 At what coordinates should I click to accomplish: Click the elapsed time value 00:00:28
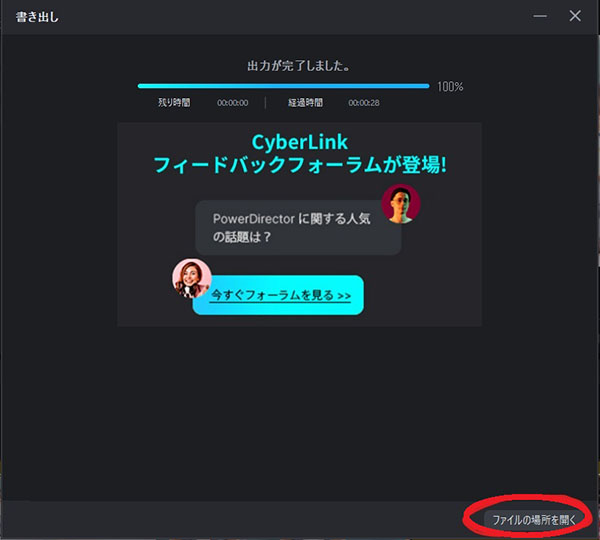coord(364,103)
